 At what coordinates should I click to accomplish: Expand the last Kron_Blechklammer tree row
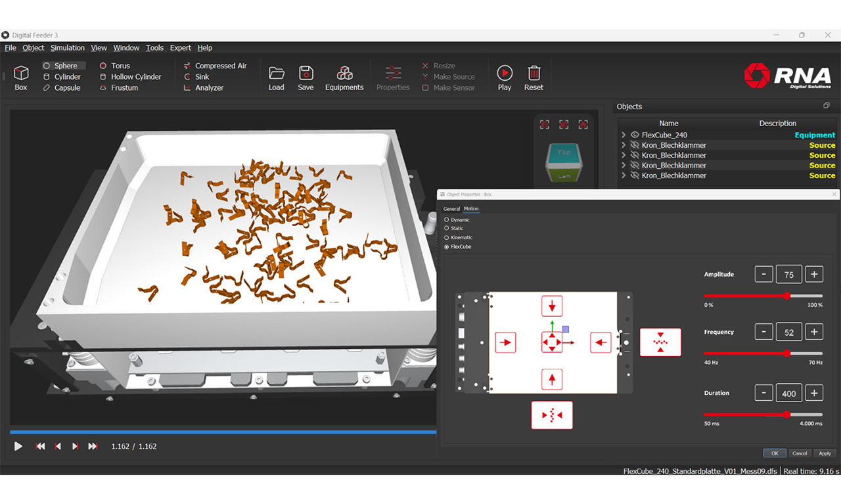click(624, 175)
